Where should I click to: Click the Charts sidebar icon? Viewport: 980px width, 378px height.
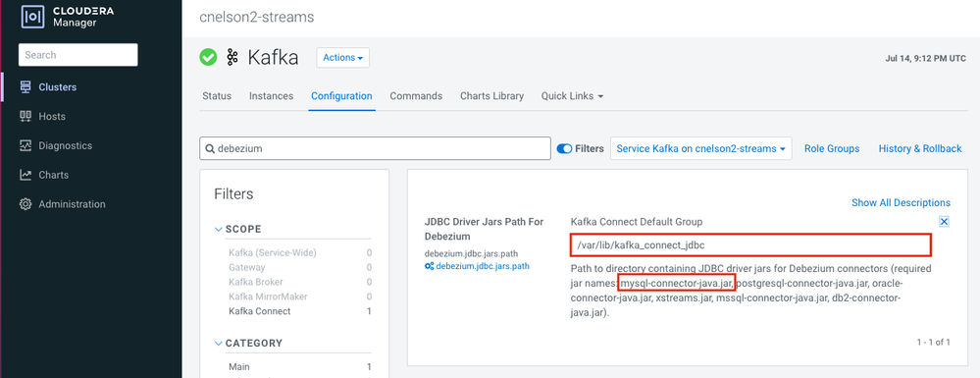coord(26,175)
